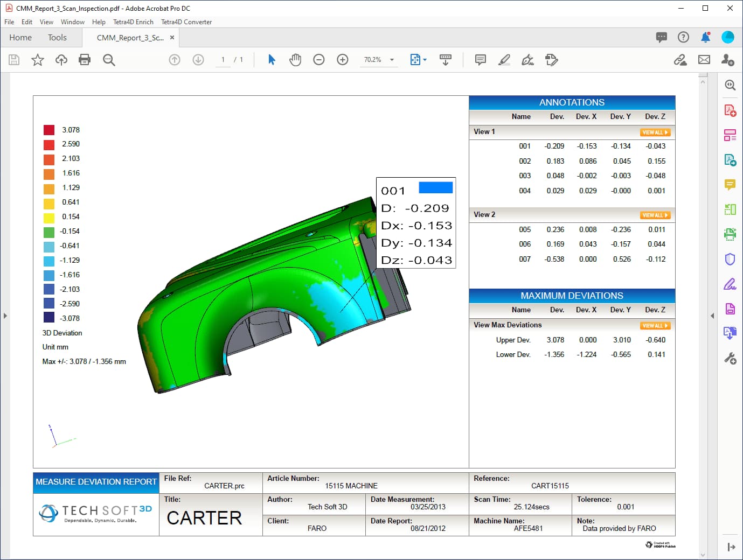The image size is (743, 560).
Task: Click the Find text magnifier icon
Action: [109, 60]
